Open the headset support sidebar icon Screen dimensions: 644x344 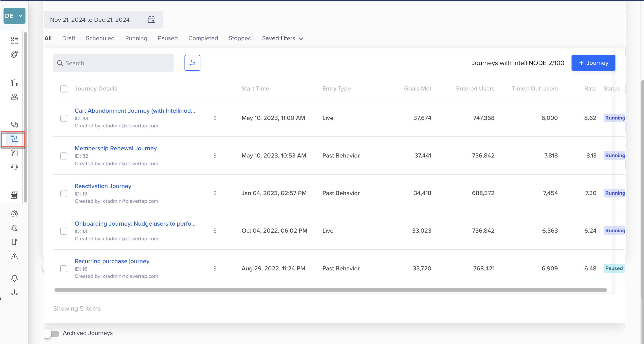(x=14, y=167)
